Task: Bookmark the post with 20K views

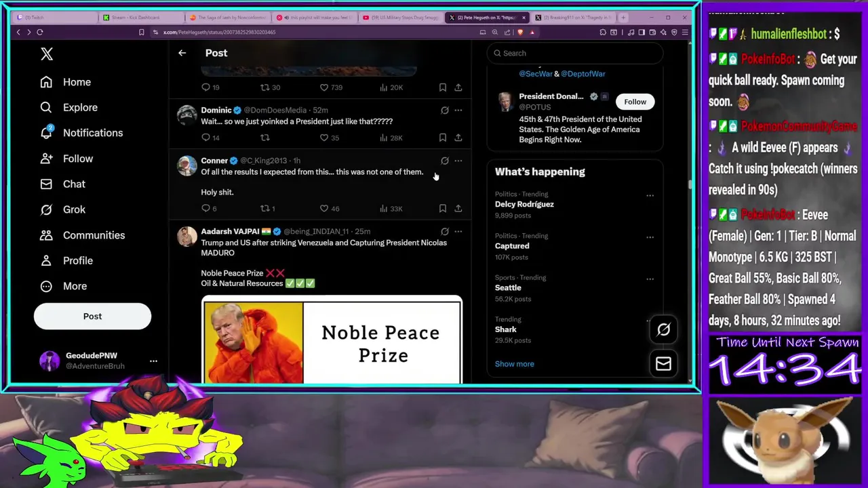Action: [x=442, y=87]
